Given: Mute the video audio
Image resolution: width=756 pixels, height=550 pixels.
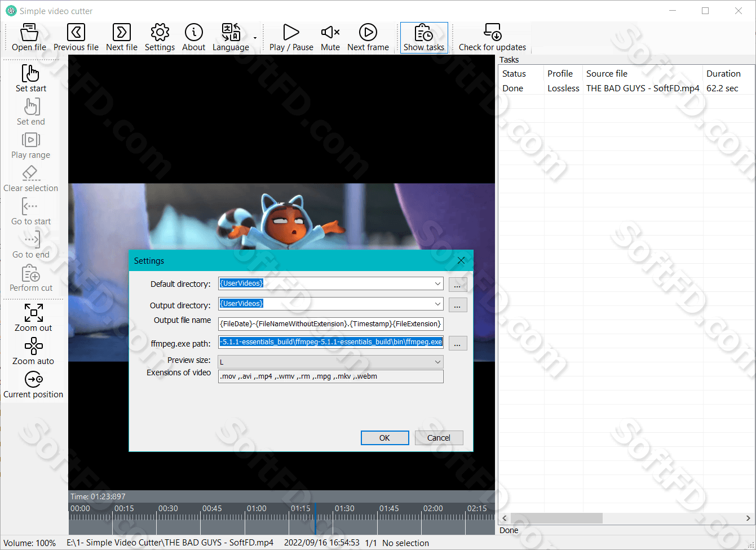Looking at the screenshot, I should [x=330, y=38].
